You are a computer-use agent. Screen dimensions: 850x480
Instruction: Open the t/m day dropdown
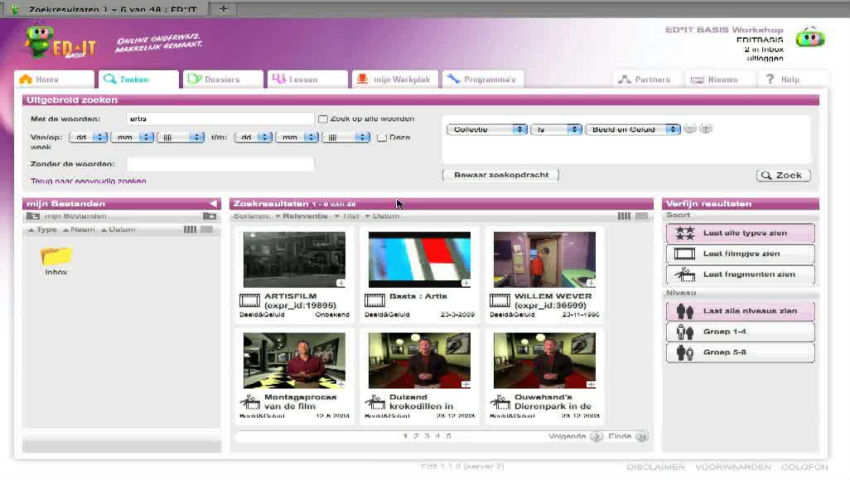click(x=253, y=138)
